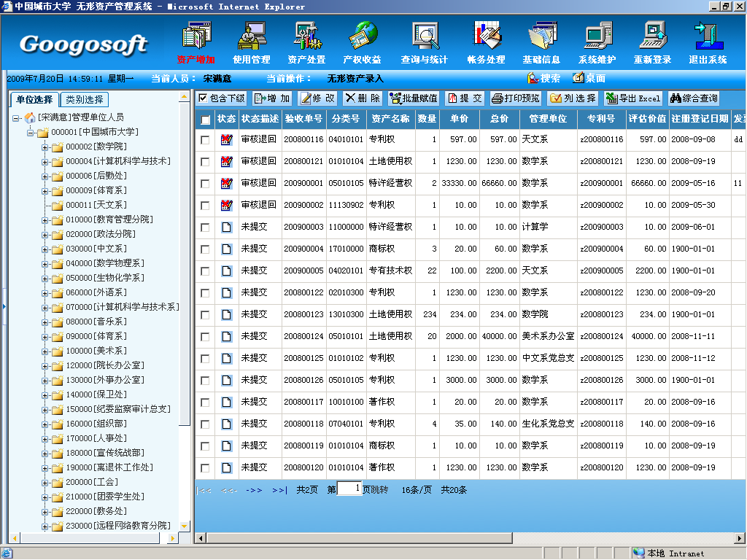Click the page number input field
Image resolution: width=747 pixels, height=560 pixels.
coord(349,489)
